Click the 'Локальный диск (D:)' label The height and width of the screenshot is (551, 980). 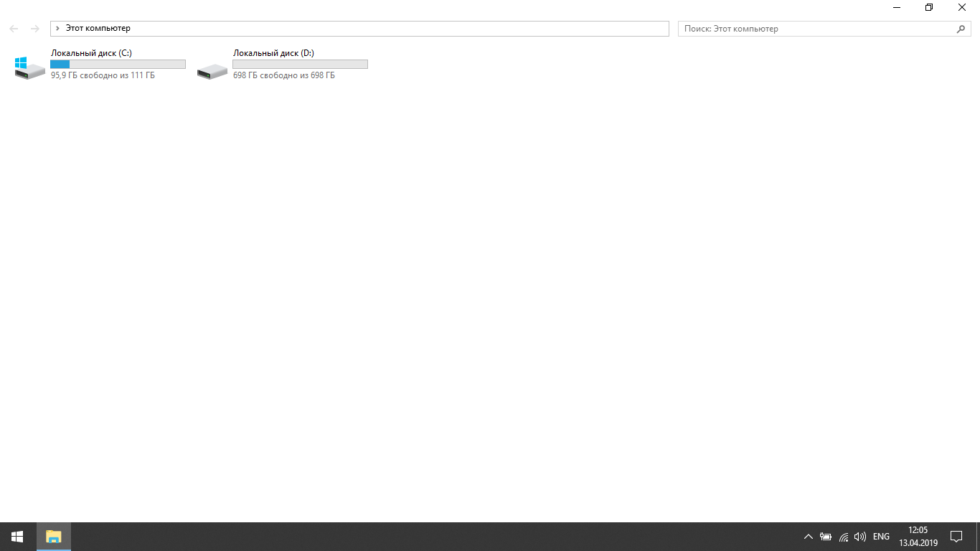point(273,53)
